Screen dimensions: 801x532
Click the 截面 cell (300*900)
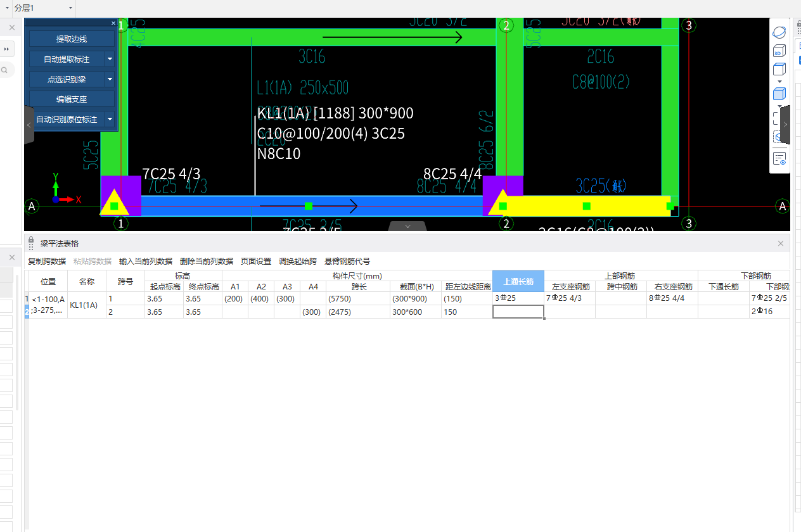416,298
